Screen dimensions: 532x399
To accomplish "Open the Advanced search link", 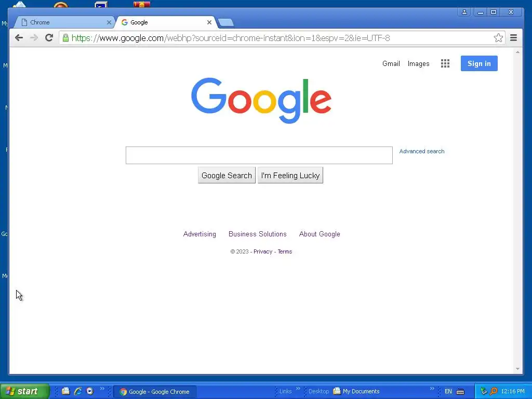I will point(422,151).
